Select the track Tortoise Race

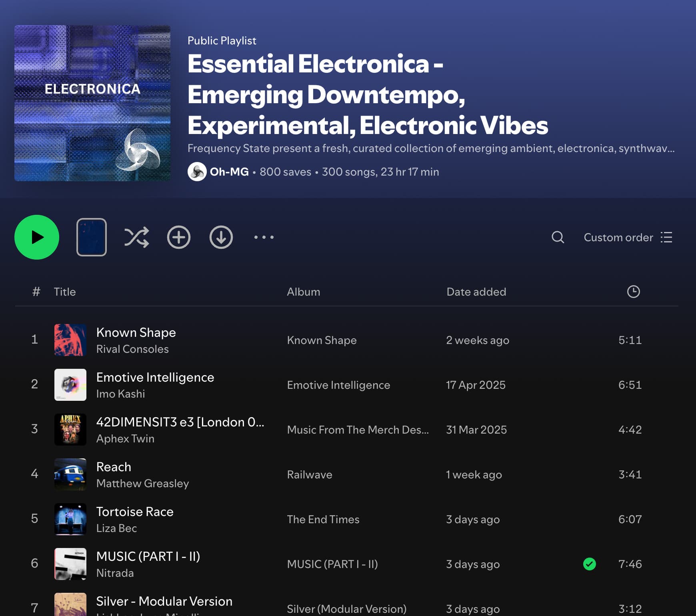tap(135, 512)
